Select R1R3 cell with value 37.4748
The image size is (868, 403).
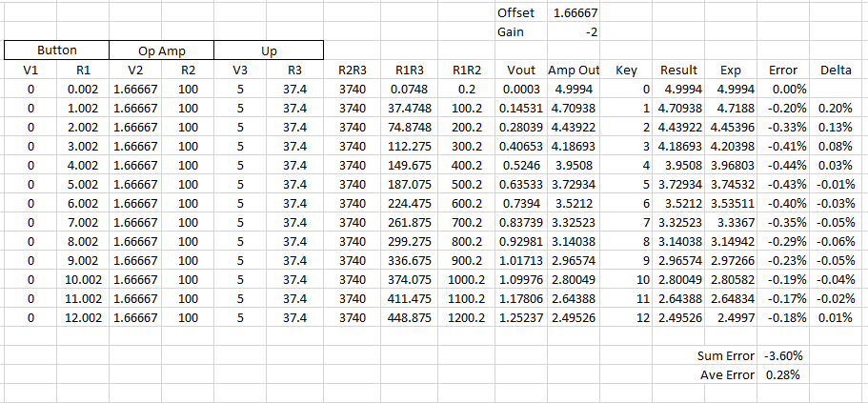point(410,109)
